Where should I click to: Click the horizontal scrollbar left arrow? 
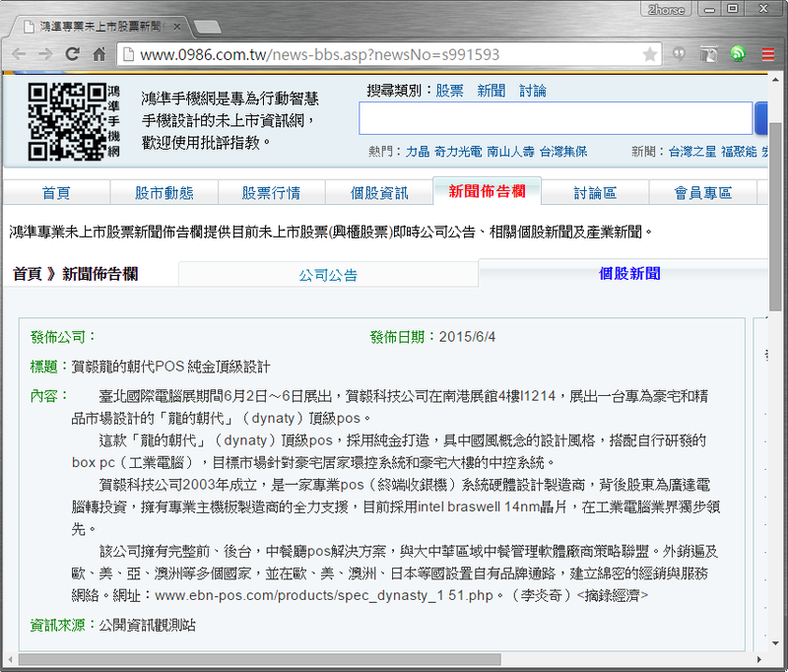tap(10, 659)
